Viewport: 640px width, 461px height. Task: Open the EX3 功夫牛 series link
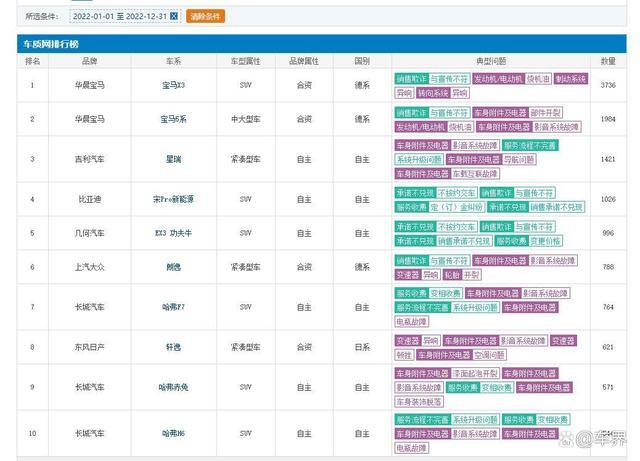click(x=173, y=233)
